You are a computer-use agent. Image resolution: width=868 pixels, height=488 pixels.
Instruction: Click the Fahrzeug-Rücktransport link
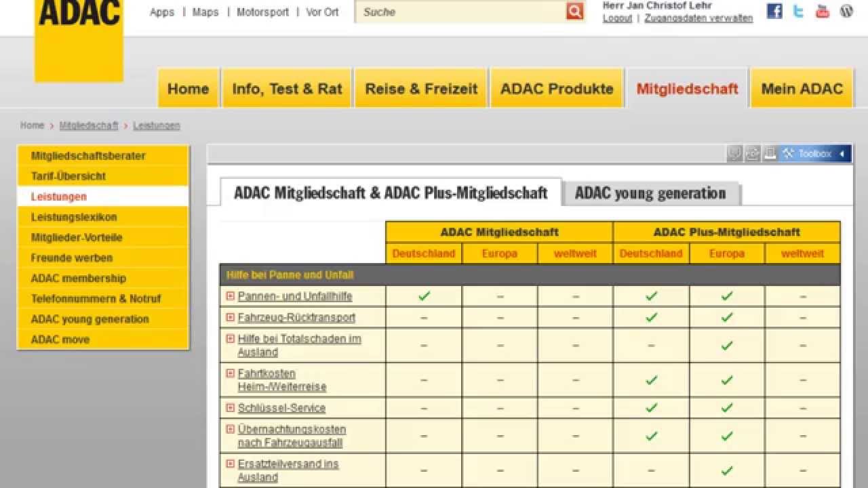click(296, 317)
